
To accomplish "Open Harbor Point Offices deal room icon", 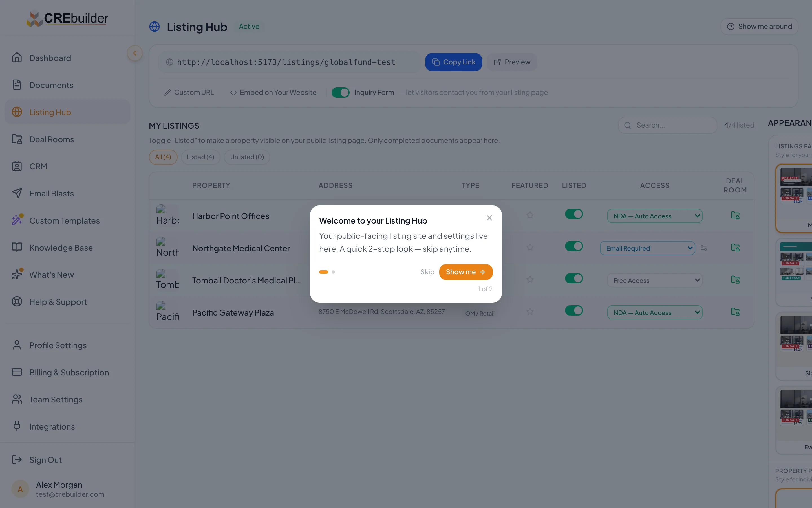I will click(x=735, y=215).
